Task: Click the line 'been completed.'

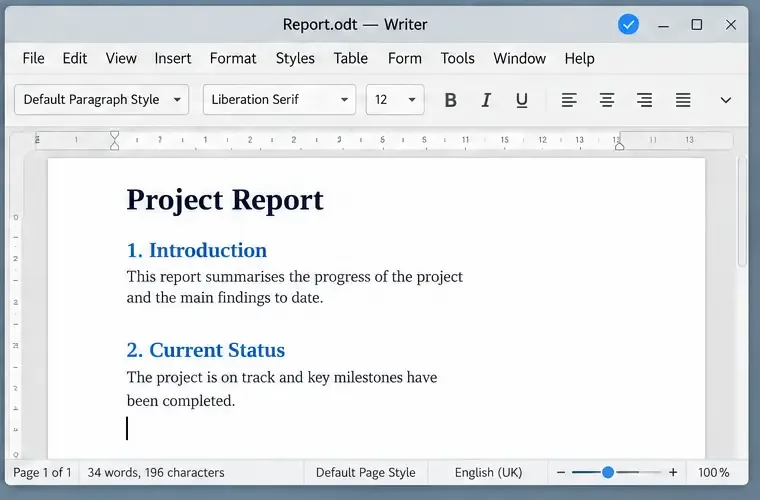Action: (x=181, y=401)
